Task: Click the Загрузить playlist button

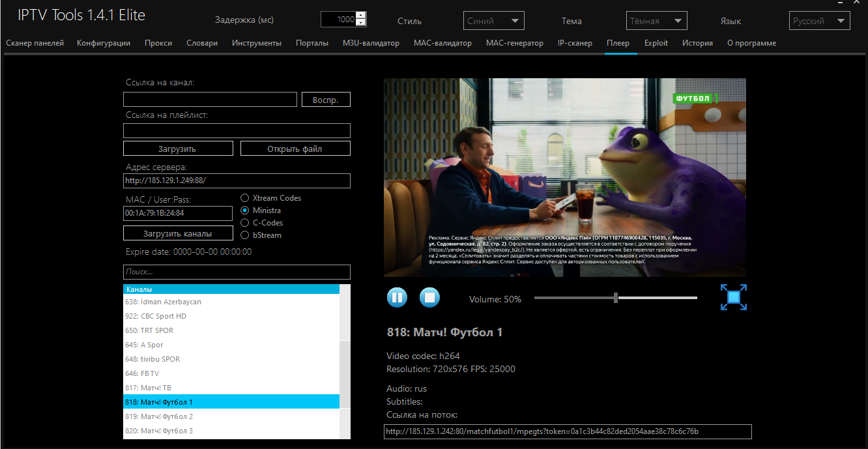Action: [178, 149]
